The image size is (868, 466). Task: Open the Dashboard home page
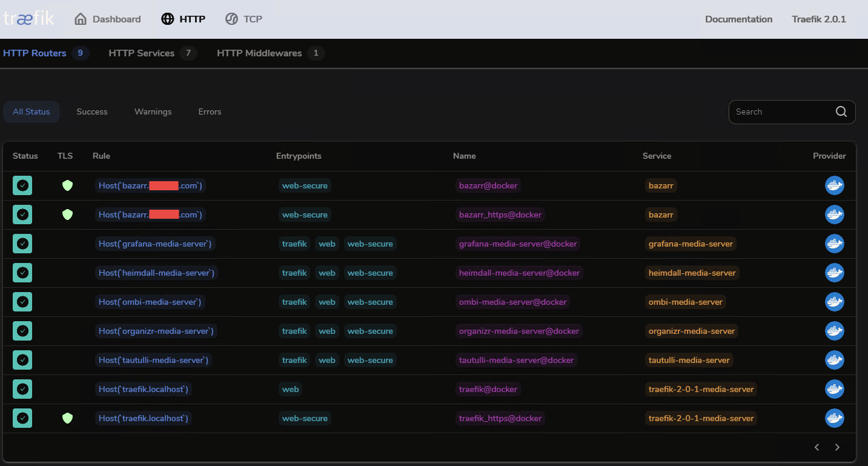coord(107,19)
